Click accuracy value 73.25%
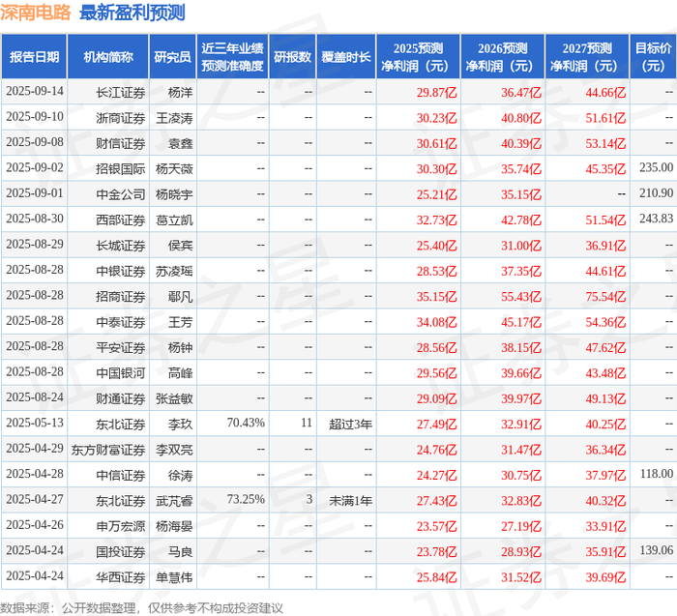 [246, 499]
